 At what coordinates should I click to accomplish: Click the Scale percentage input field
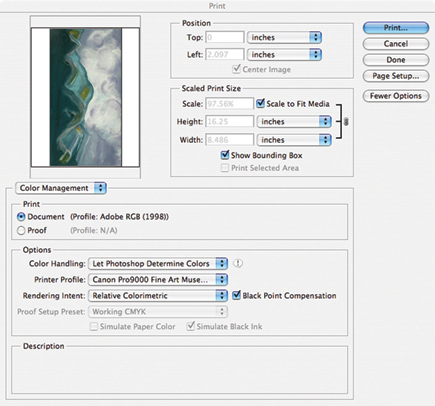[229, 104]
